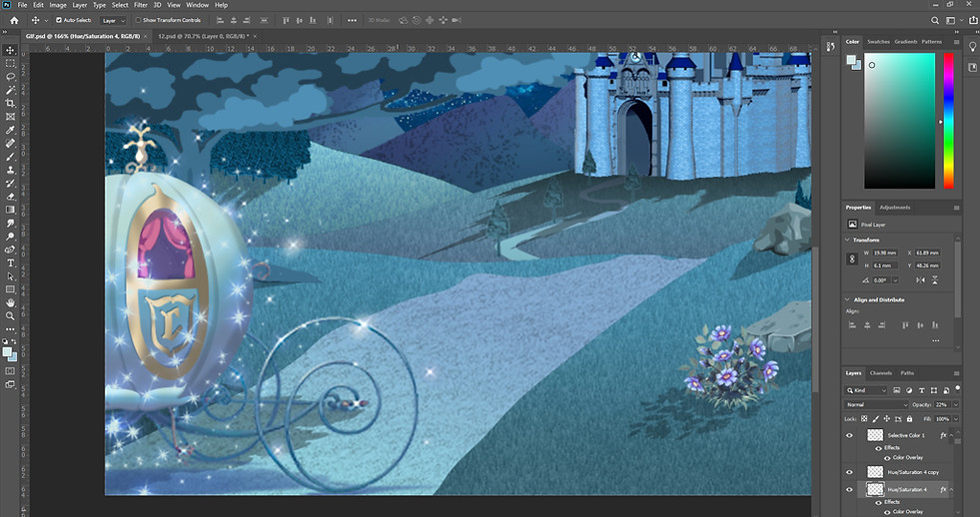Select the Crop tool
This screenshot has height=517, width=980.
point(10,103)
